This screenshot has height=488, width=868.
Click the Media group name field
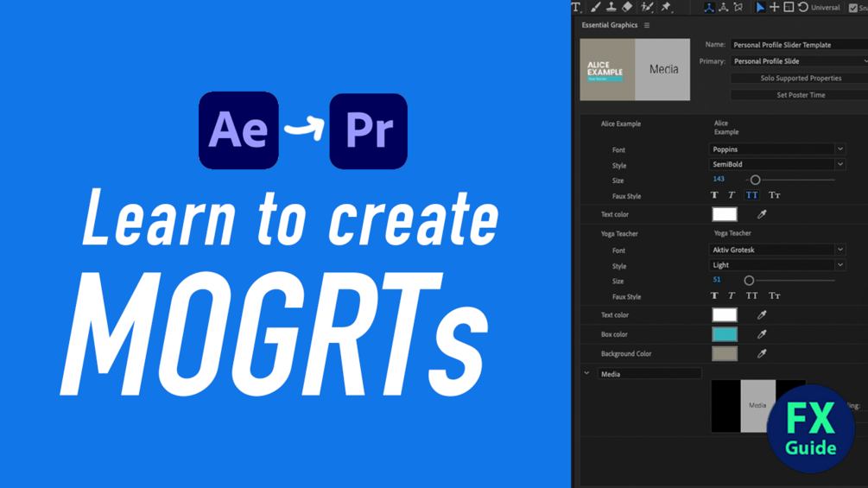pyautogui.click(x=649, y=374)
